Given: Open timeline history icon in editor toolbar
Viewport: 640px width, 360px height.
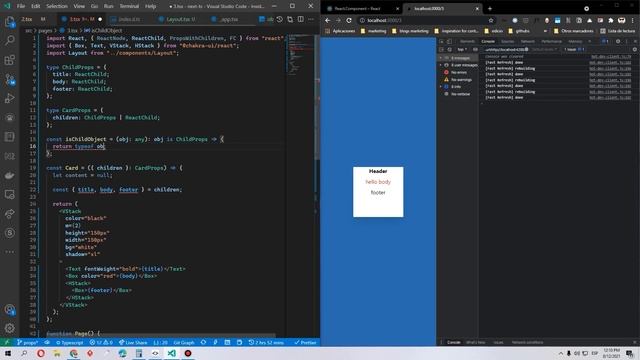Looking at the screenshot, I should pos(280,19).
